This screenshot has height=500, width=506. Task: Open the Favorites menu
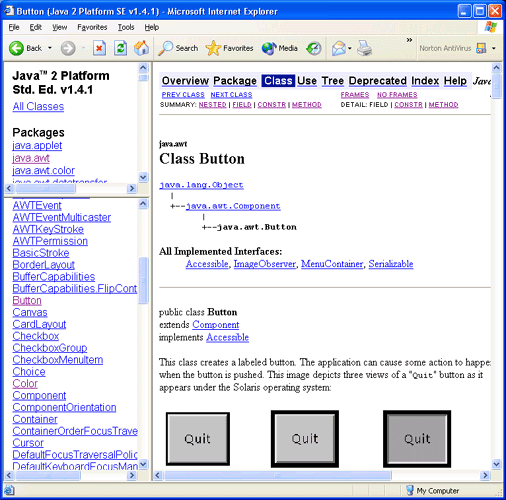(92, 27)
